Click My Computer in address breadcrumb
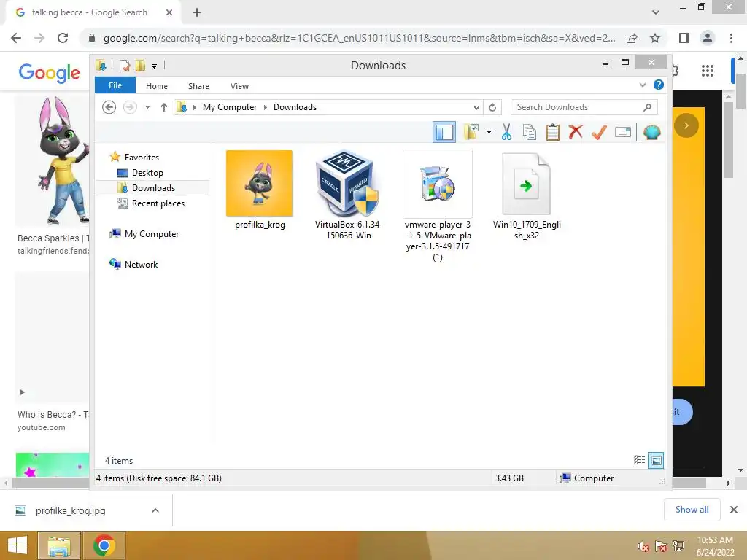The image size is (747, 560). point(230,107)
